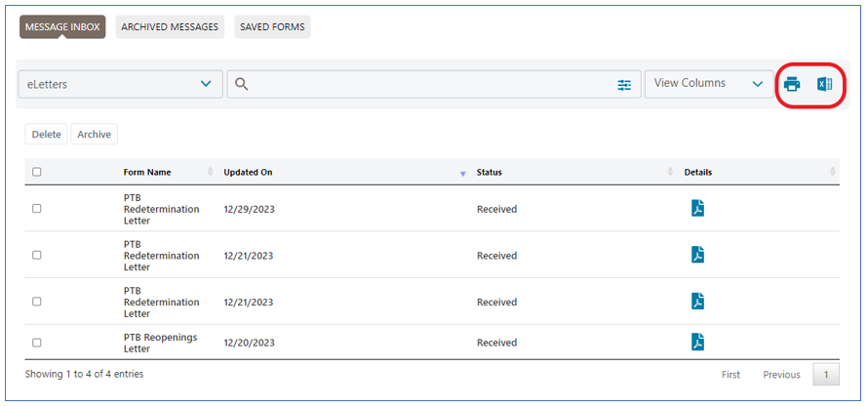Open the advanced search filter sliders icon

click(x=624, y=85)
